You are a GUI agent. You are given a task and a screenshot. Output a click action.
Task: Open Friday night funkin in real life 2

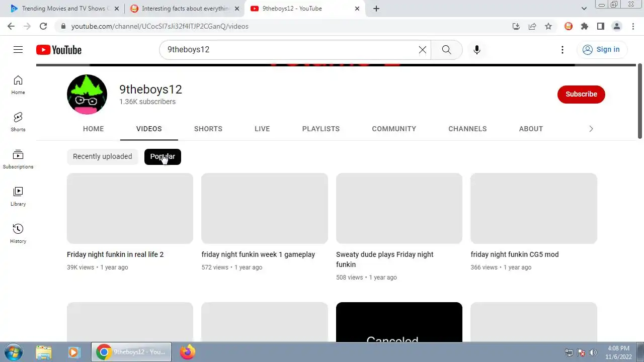pos(115,254)
